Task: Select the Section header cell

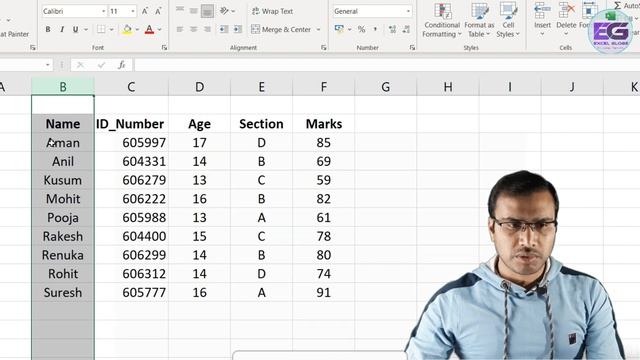Action: click(261, 124)
